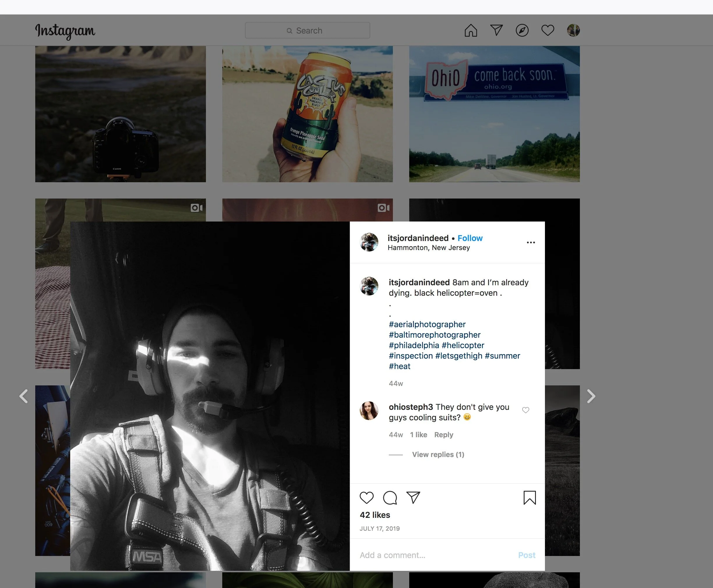713x588 pixels.
Task: Reply to ohiosteph3's comment
Action: pos(443,435)
